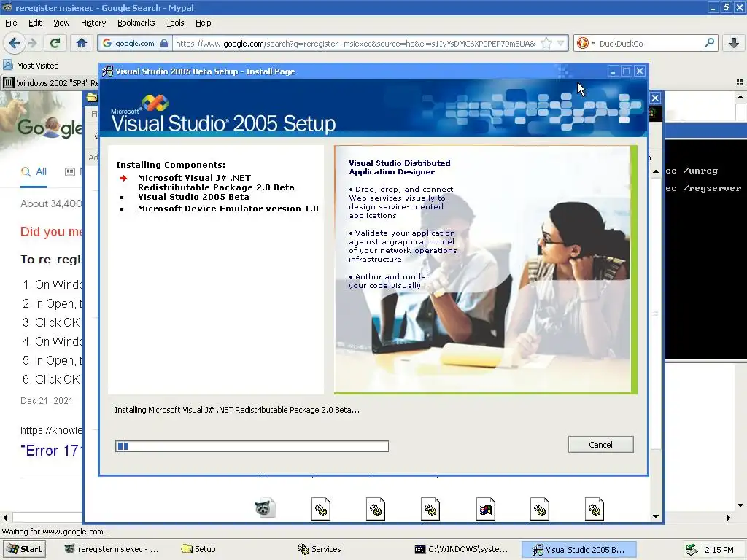The image size is (747, 560).
Task: Click the installing status message text
Action: (237, 410)
